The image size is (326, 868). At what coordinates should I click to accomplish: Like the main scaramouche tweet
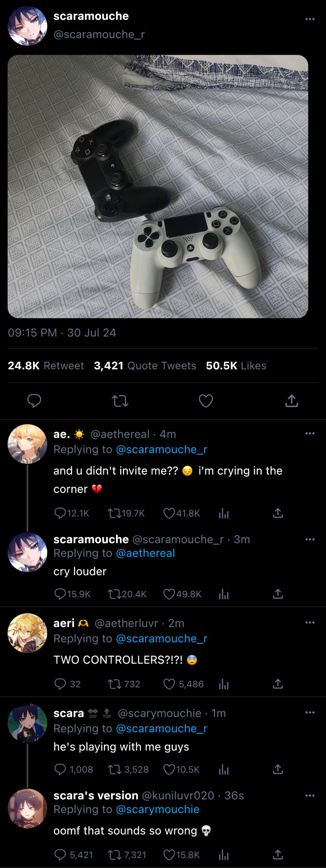tap(206, 401)
